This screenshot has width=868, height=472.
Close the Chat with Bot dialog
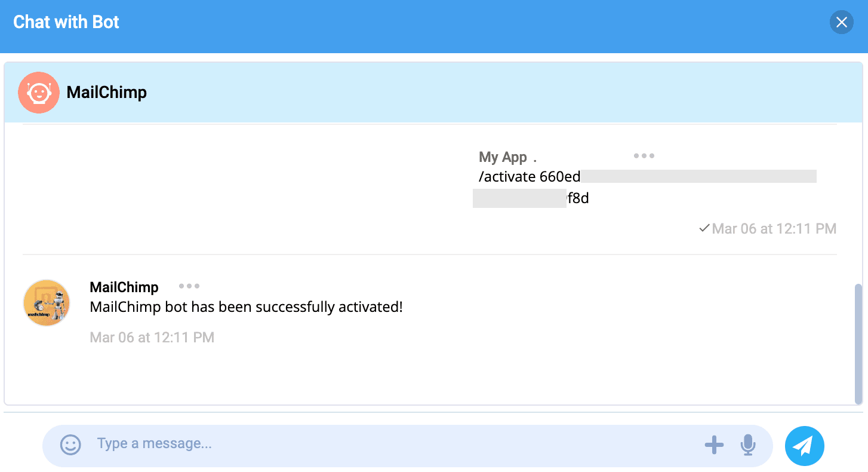pos(841,23)
